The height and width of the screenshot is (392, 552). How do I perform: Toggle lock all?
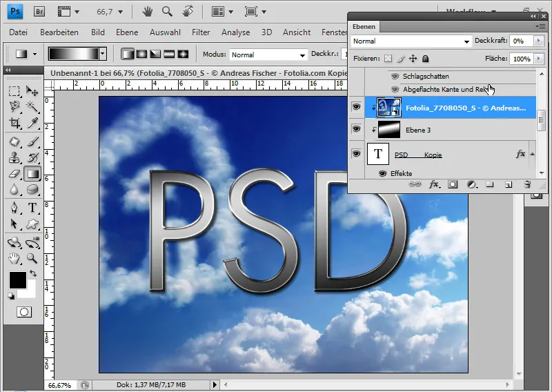(425, 59)
